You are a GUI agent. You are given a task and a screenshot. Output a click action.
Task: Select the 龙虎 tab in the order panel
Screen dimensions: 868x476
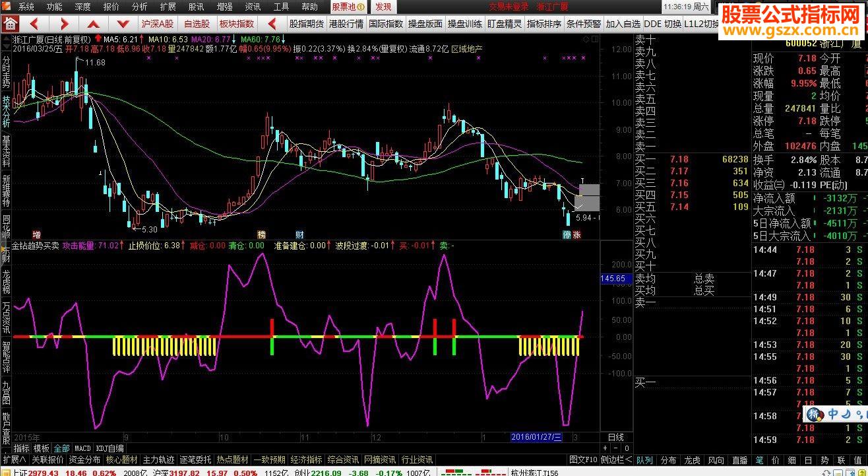(692, 459)
